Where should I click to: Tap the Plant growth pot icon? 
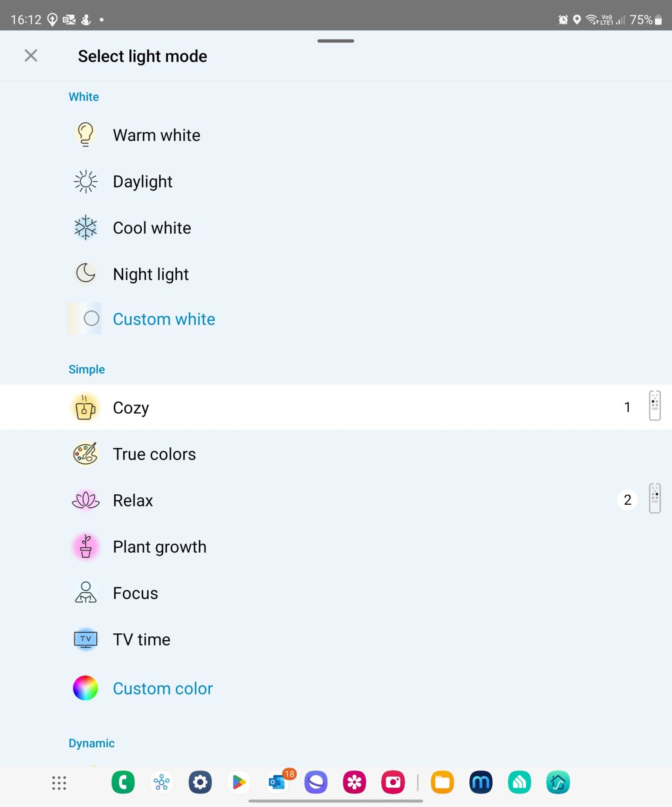click(x=85, y=546)
